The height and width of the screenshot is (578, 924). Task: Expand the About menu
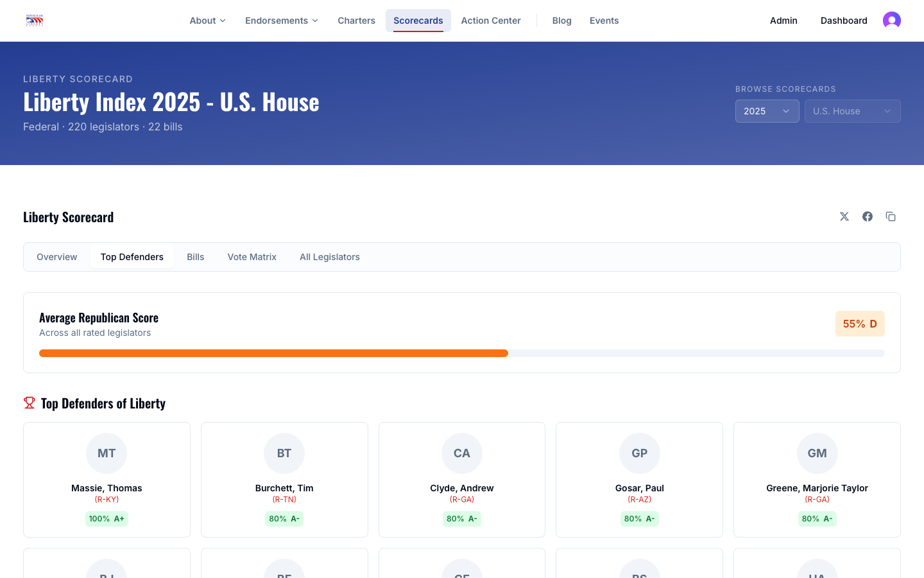[207, 21]
